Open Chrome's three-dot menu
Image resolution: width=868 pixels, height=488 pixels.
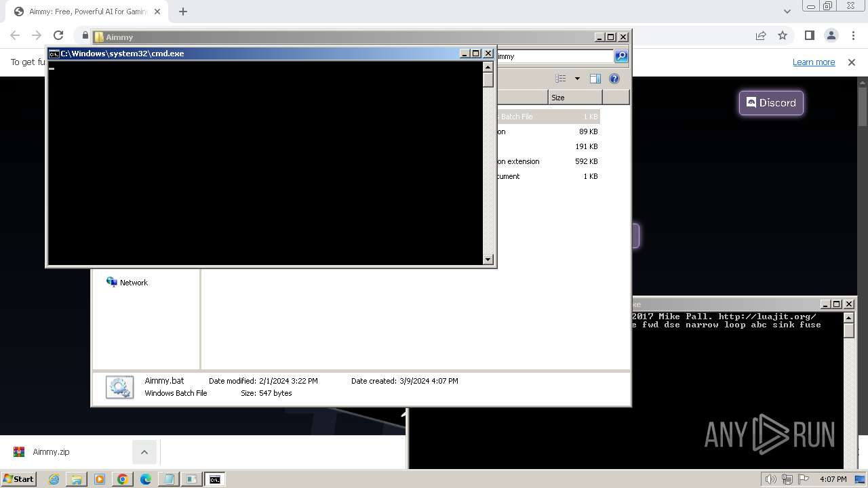click(x=853, y=35)
